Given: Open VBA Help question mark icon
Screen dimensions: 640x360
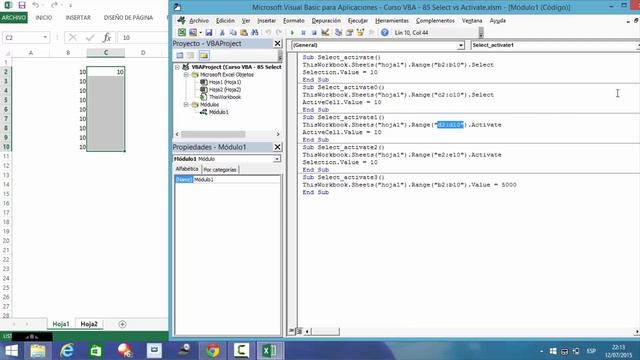Looking at the screenshot, I should click(x=384, y=33).
